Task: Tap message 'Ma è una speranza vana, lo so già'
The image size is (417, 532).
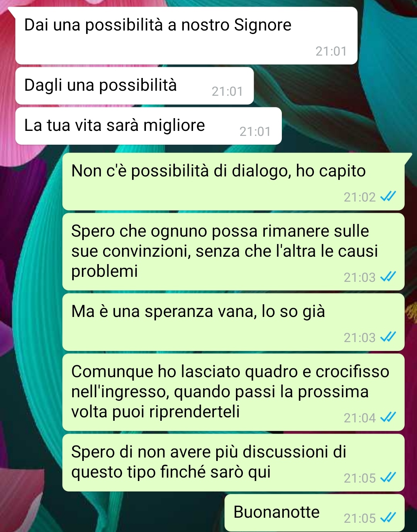Action: coord(233,322)
